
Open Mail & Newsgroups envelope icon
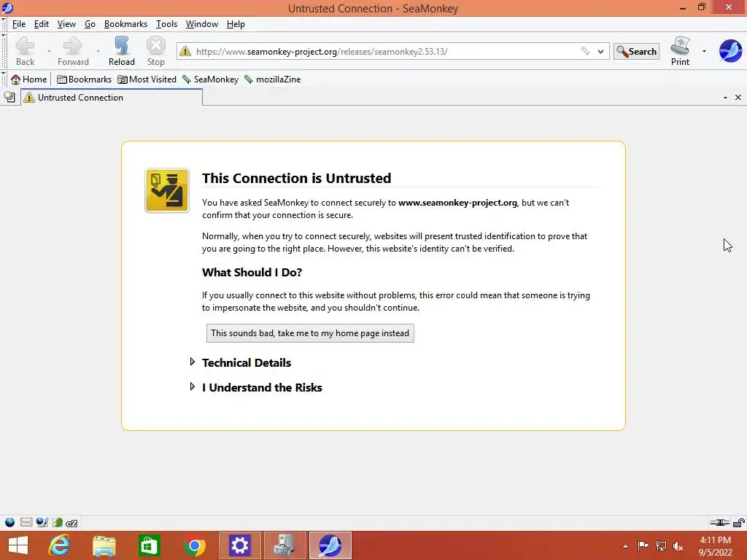pos(26,522)
